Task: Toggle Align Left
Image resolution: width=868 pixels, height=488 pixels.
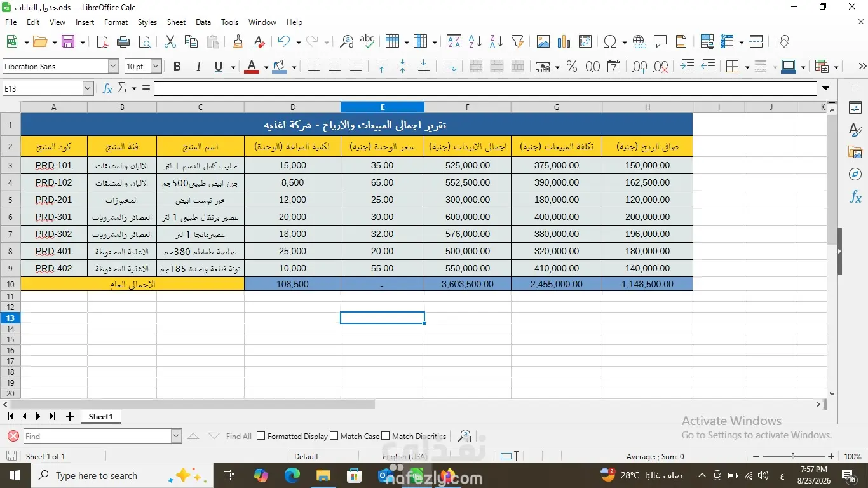Action: pyautogui.click(x=314, y=66)
